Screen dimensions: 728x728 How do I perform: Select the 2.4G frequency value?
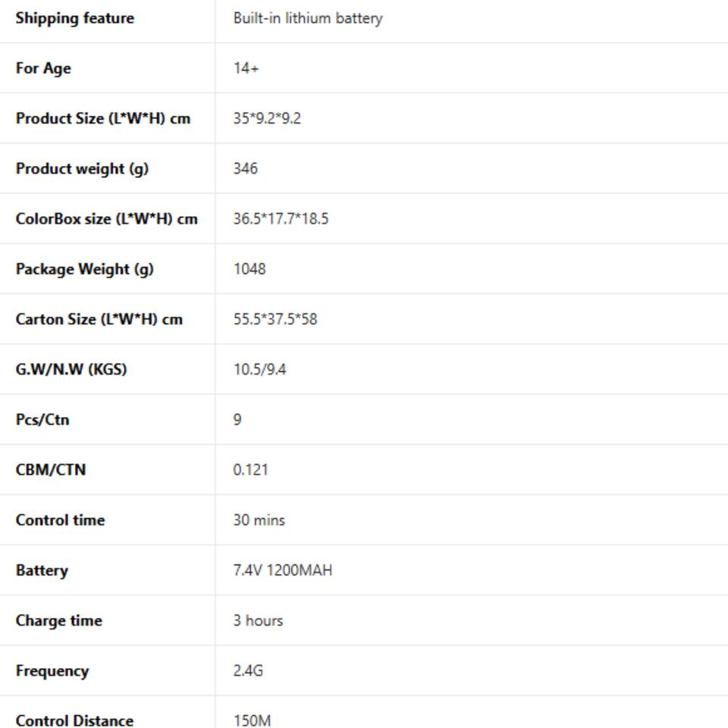pos(248,670)
